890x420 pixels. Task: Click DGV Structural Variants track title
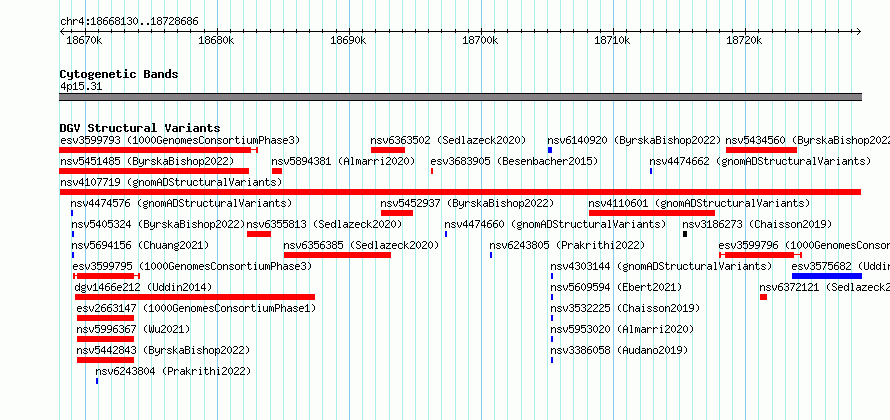click(140, 128)
